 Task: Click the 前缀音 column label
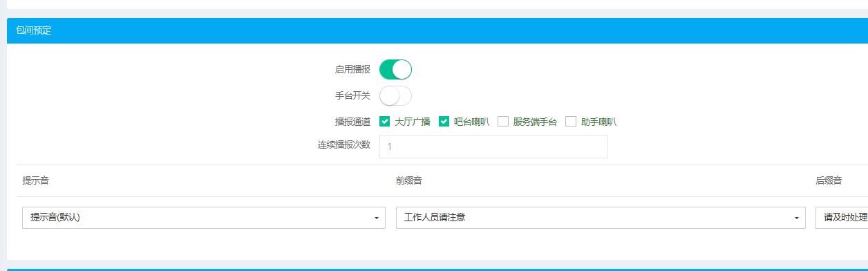click(409, 180)
